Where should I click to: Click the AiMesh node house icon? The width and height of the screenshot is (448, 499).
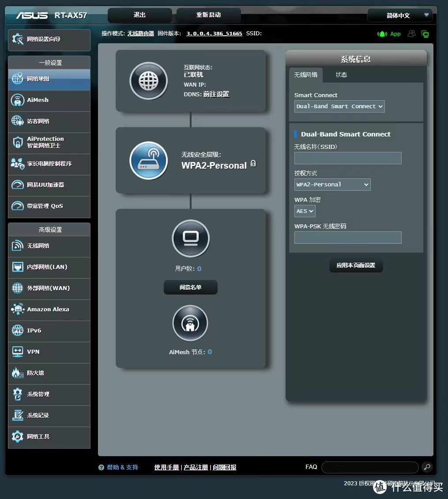[190, 323]
